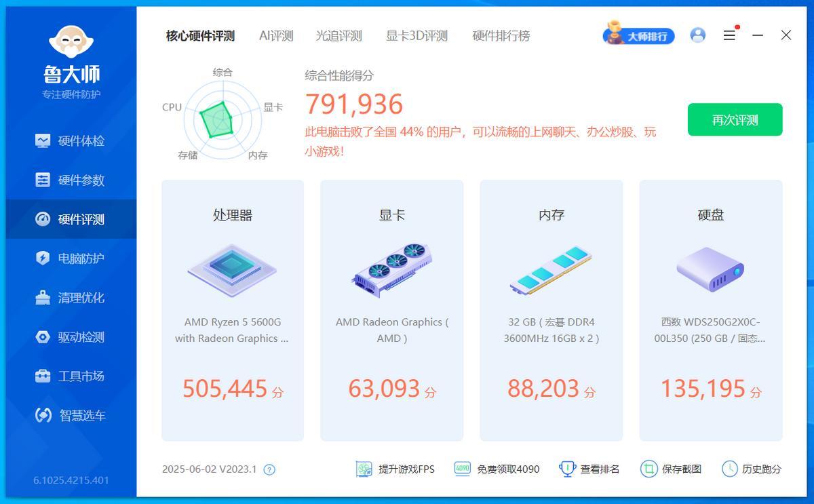Click the 再次评测 button
This screenshot has height=504, width=814.
[735, 120]
